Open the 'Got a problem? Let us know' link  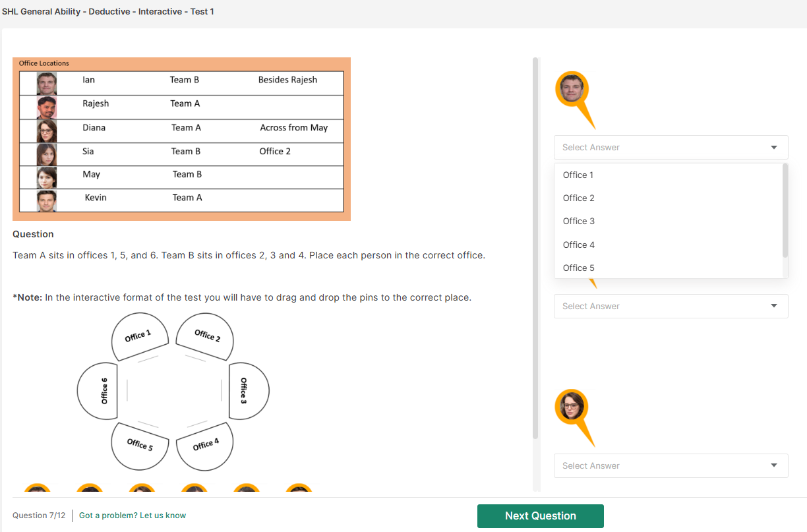pyautogui.click(x=133, y=516)
